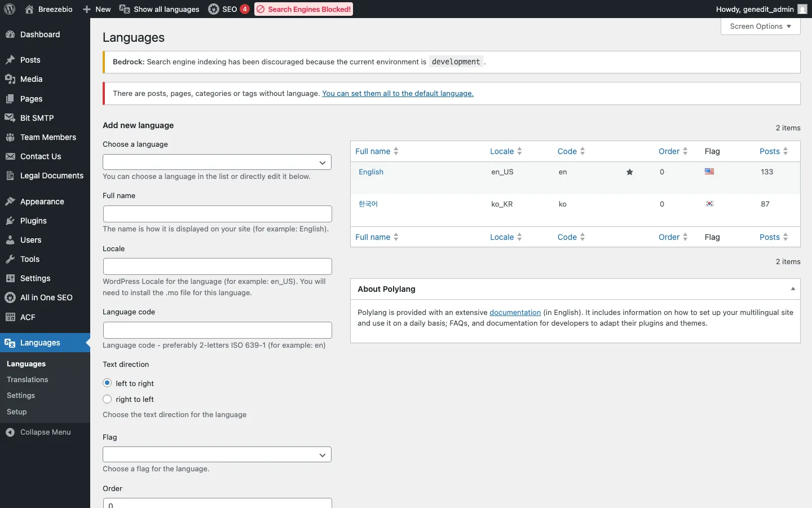
Task: Click the South Korea flag icon
Action: click(x=709, y=204)
